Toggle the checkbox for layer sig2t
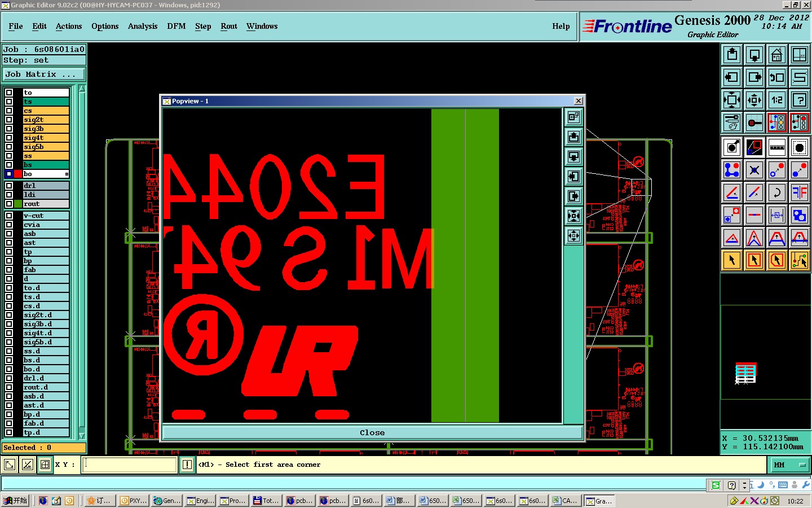 [x=9, y=120]
